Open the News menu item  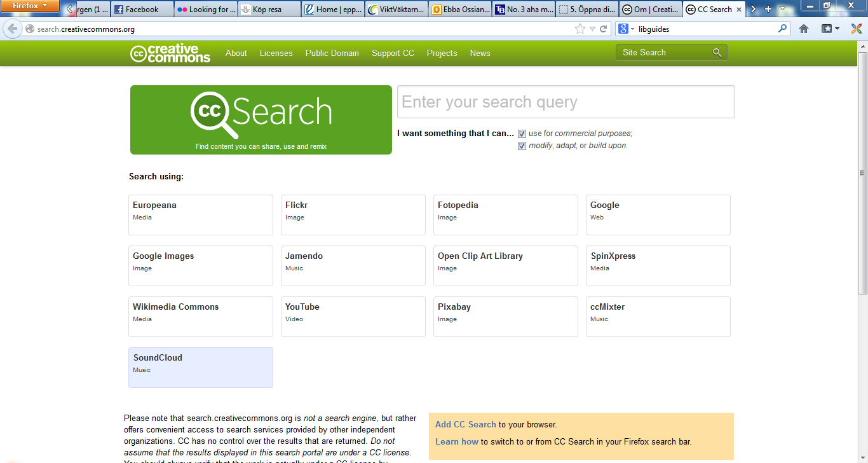[x=480, y=53]
